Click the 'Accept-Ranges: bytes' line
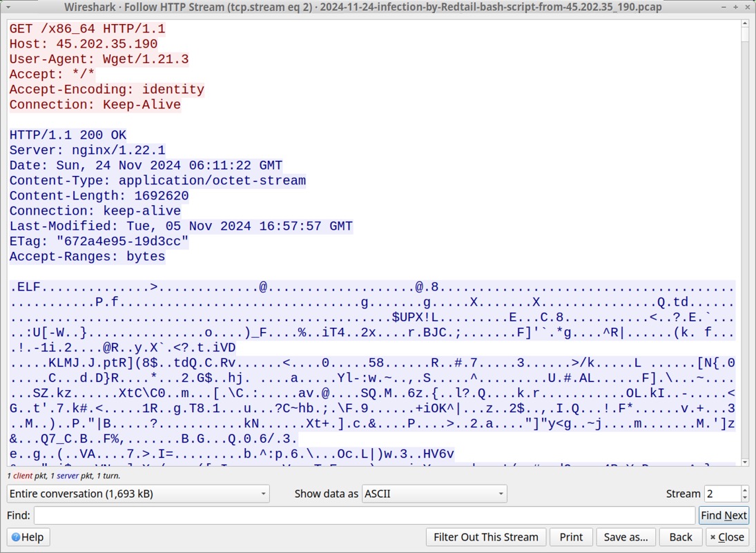The image size is (756, 553). [x=87, y=257]
